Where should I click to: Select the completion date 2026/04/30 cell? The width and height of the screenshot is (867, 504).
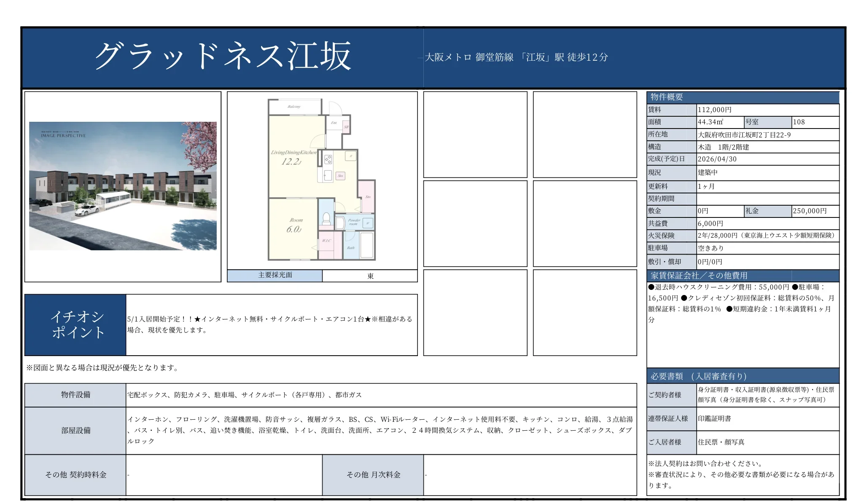point(767,159)
